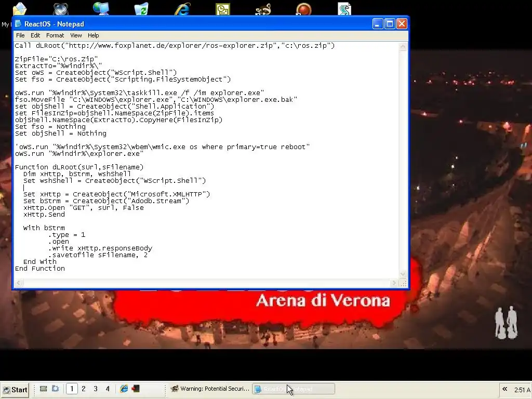Image resolution: width=532 pixels, height=399 pixels.
Task: Click the 'CopyHere(FilesInZip)' line
Action: 119,120
